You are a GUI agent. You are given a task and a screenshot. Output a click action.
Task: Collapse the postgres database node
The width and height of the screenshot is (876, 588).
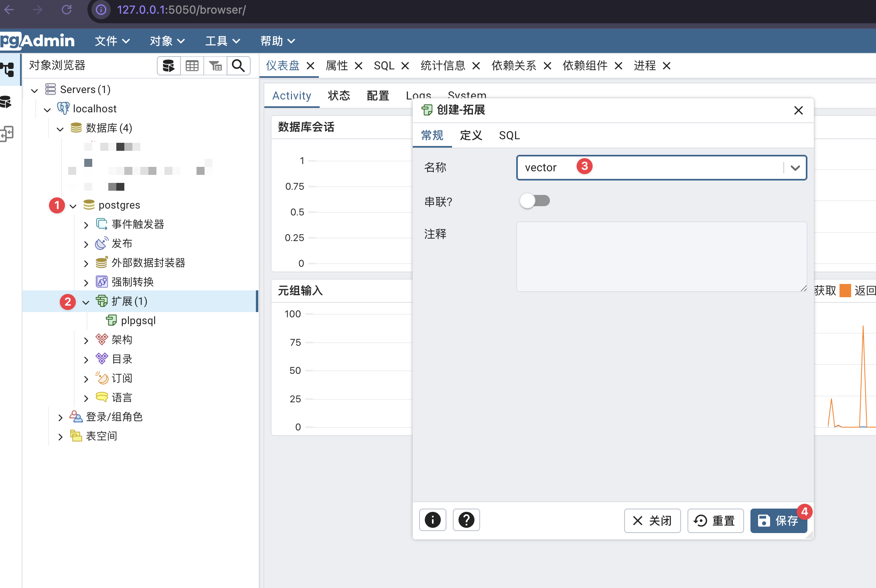(x=73, y=206)
